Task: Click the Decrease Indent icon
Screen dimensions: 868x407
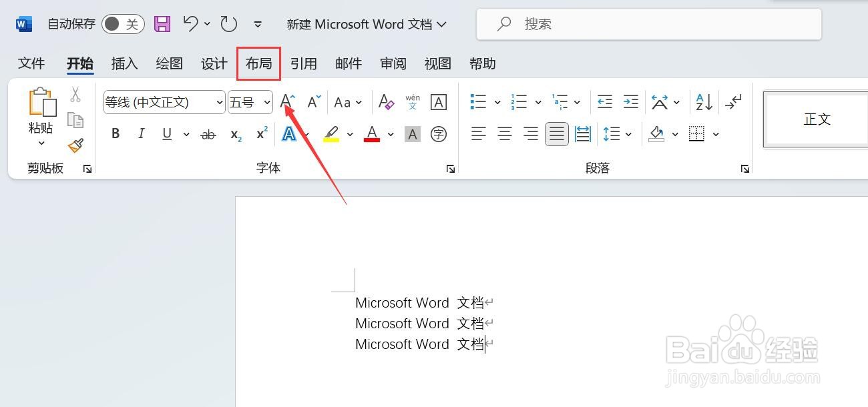Action: 604,101
